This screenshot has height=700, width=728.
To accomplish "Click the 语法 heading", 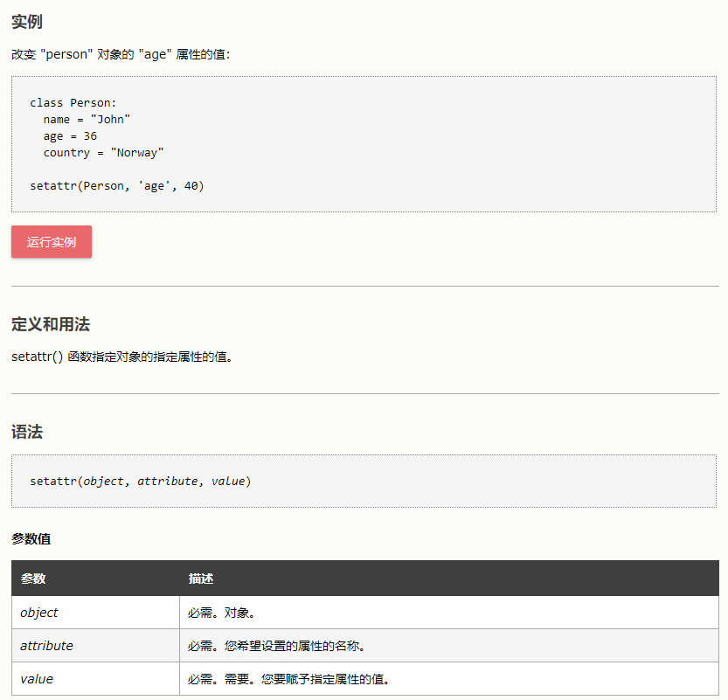I will (27, 432).
